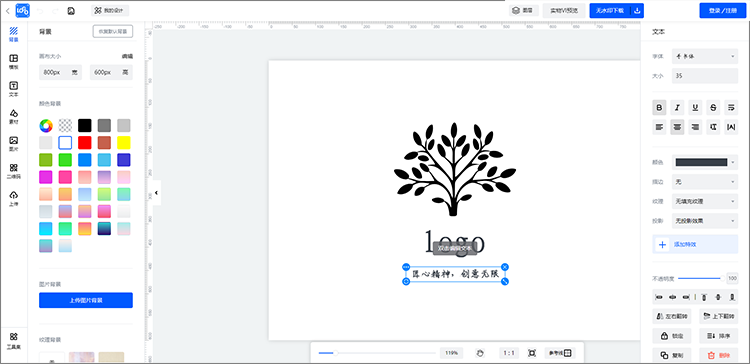Open the 图片 images sidebar tab
The width and height of the screenshot is (750, 364).
click(x=14, y=144)
